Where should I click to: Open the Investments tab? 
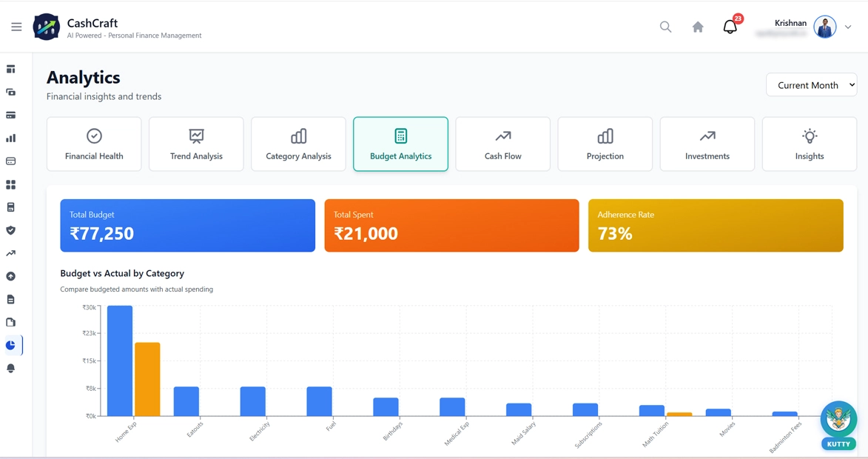[x=707, y=144]
